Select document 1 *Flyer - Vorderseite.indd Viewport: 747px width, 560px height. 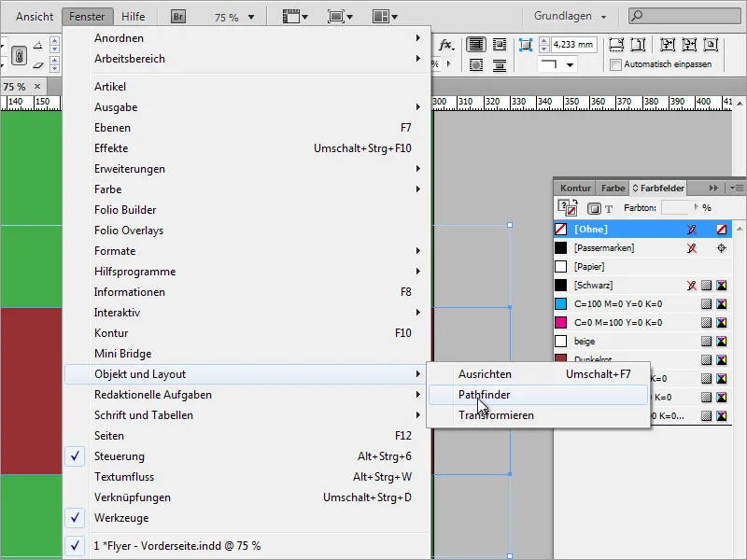(247, 546)
